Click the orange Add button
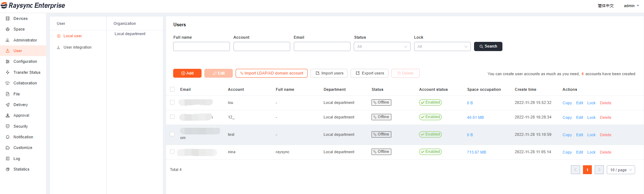The image size is (644, 194). pyautogui.click(x=187, y=73)
